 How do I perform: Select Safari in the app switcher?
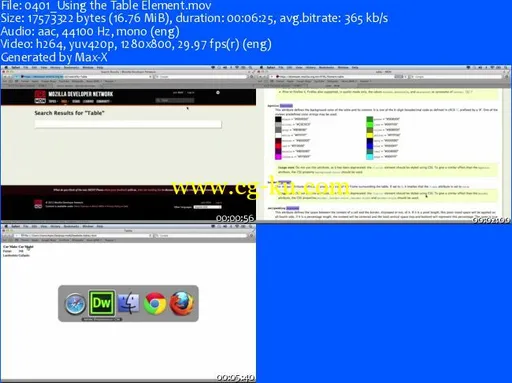click(75, 304)
